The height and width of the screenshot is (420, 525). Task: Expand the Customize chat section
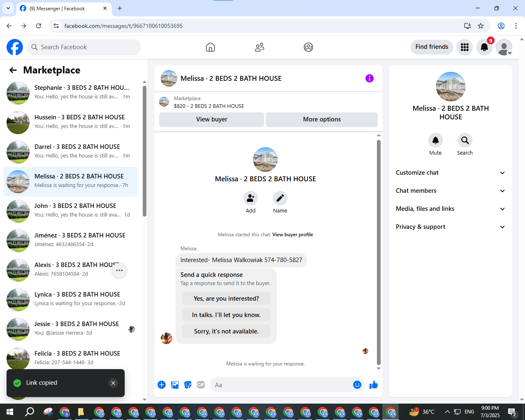(451, 173)
